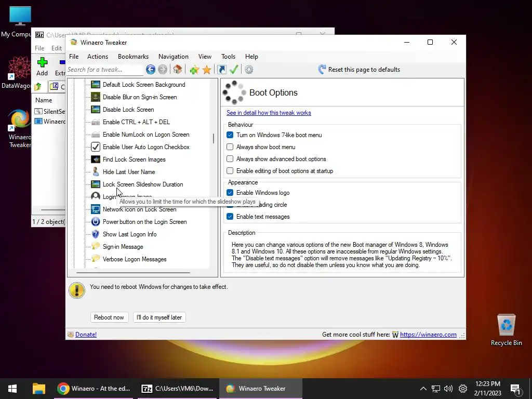This screenshot has height=399, width=532.
Task: Click the Forward navigation arrow icon
Action: [163, 70]
